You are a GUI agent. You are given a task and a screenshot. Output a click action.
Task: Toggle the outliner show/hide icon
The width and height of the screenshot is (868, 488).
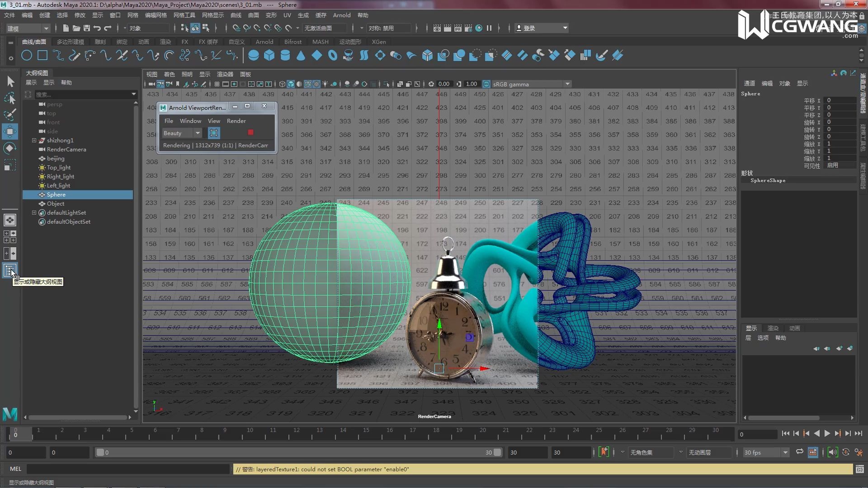[10, 270]
